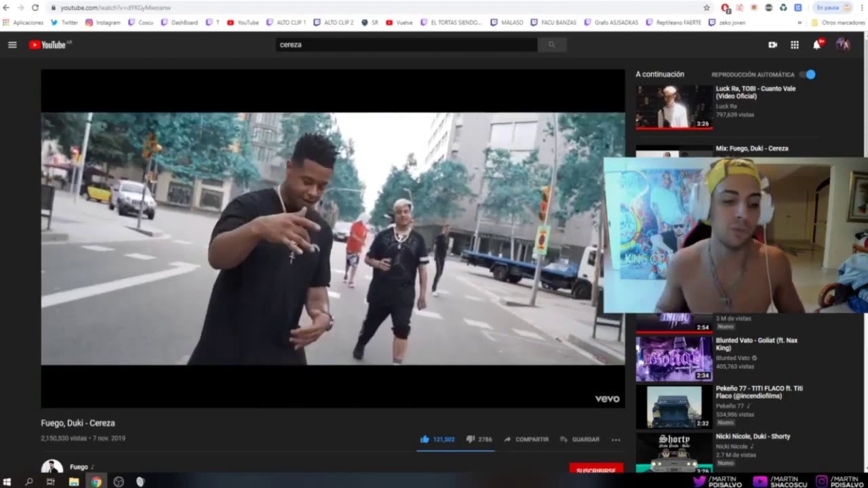Bookmark this page with the star
The width and height of the screenshot is (868, 488).
click(707, 7)
